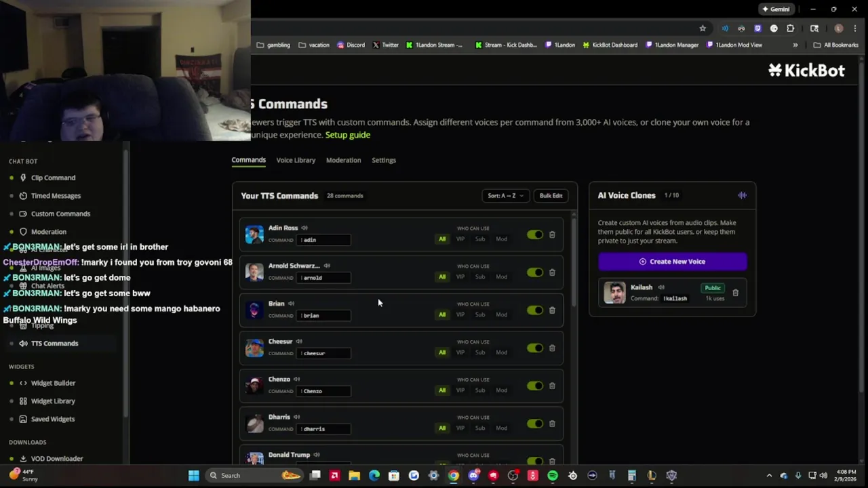868x488 pixels.
Task: Delete the Kailash voice clone
Action: pos(735,293)
